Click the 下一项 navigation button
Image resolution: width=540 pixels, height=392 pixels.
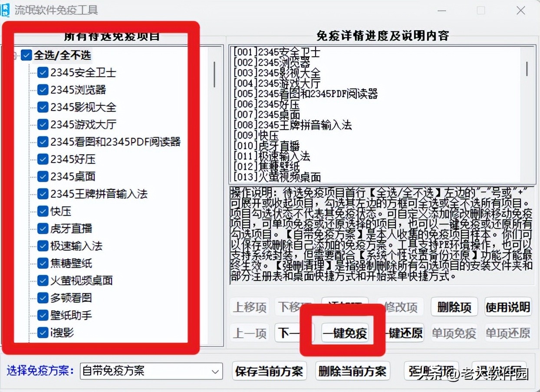(x=294, y=333)
